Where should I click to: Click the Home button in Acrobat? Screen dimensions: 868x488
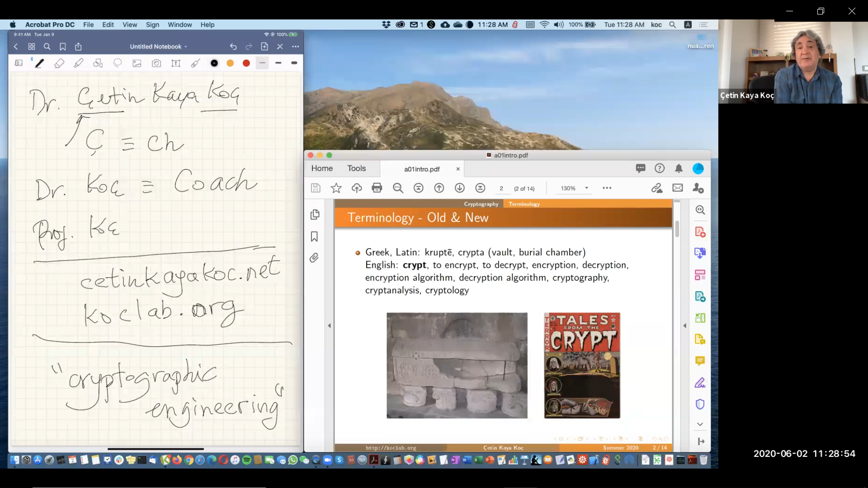tap(322, 169)
